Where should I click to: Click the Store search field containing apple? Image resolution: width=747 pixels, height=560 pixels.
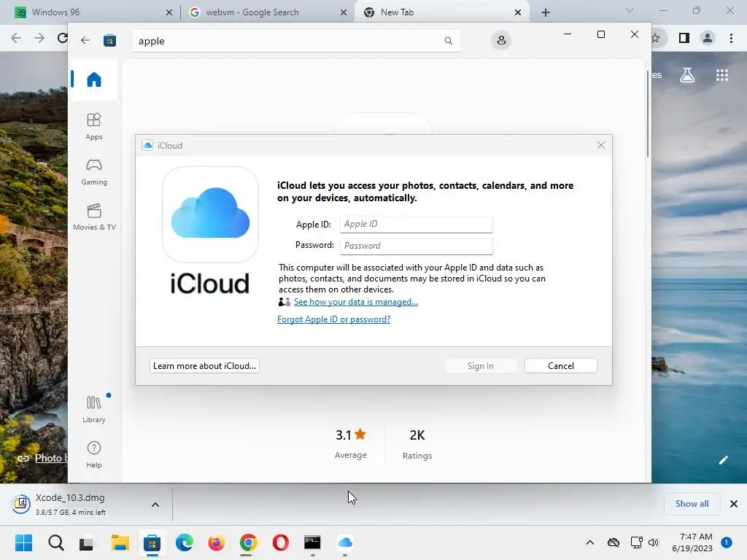295,41
